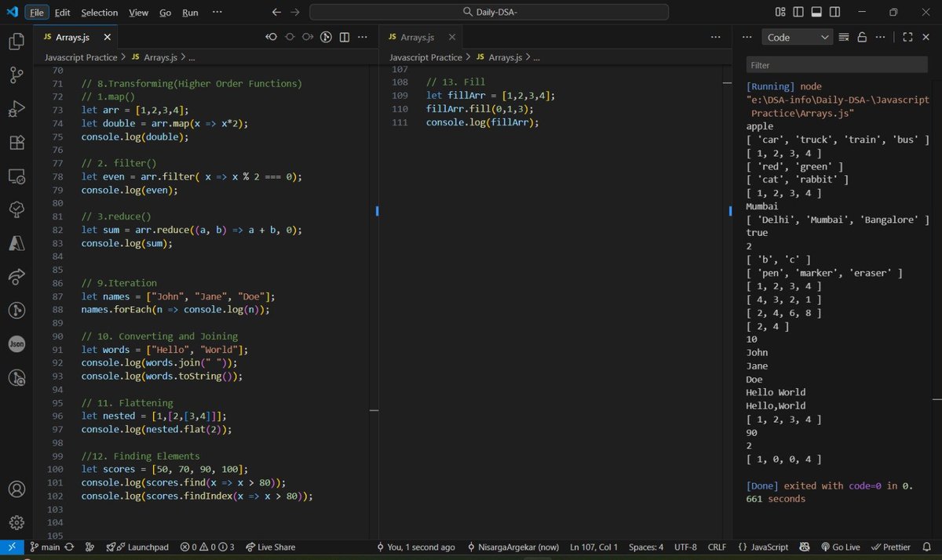Click the remote window indicator in status bar
Viewport: 942px width, 560px height.
[12, 547]
